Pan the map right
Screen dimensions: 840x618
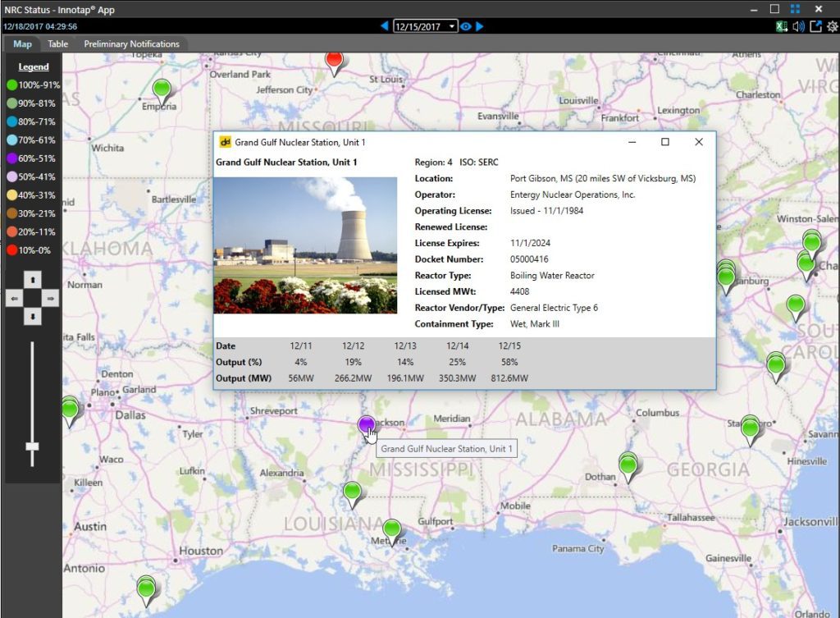tap(50, 298)
